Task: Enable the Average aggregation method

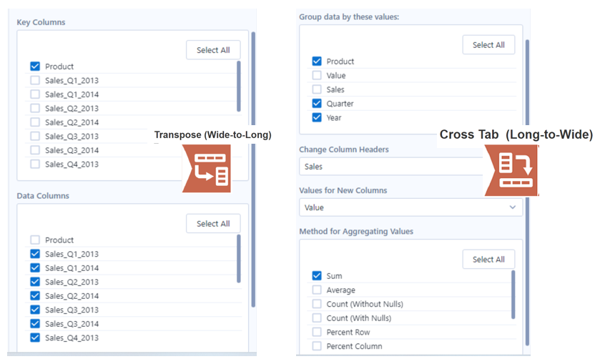Action: tap(317, 290)
